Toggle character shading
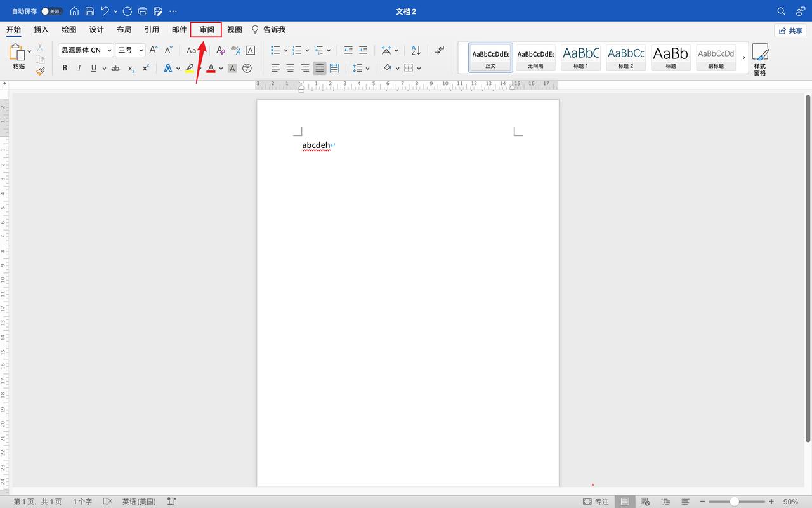The height and width of the screenshot is (508, 812). 232,68
